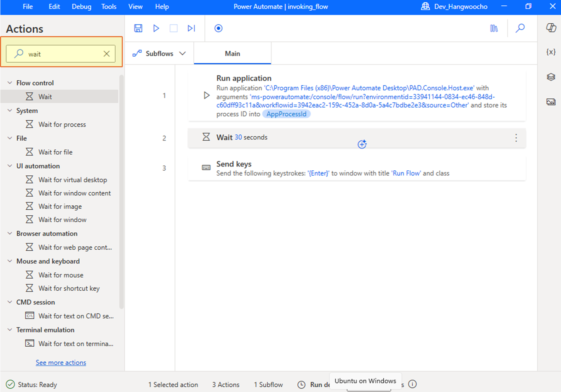
Task: Run the flow with the play icon
Action: (x=156, y=28)
